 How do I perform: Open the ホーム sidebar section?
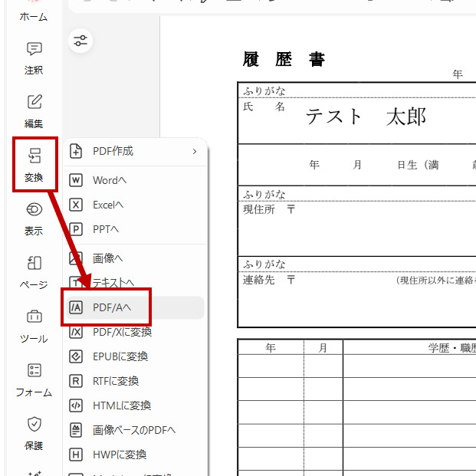coord(34,12)
